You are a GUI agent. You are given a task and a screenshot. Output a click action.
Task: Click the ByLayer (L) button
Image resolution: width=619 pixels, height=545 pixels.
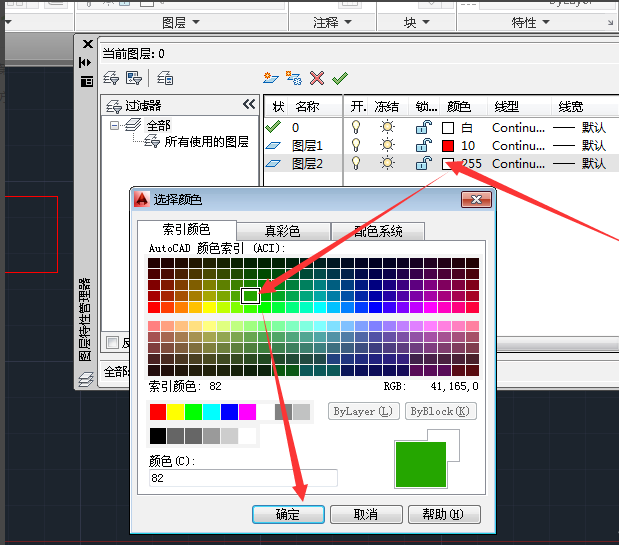pyautogui.click(x=363, y=411)
